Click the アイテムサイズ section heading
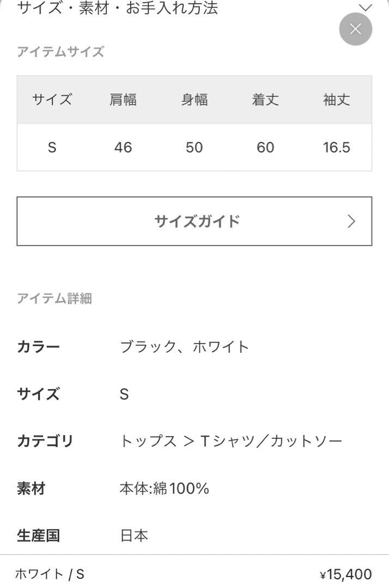Viewport: 389px width, 588px height. tap(60, 51)
